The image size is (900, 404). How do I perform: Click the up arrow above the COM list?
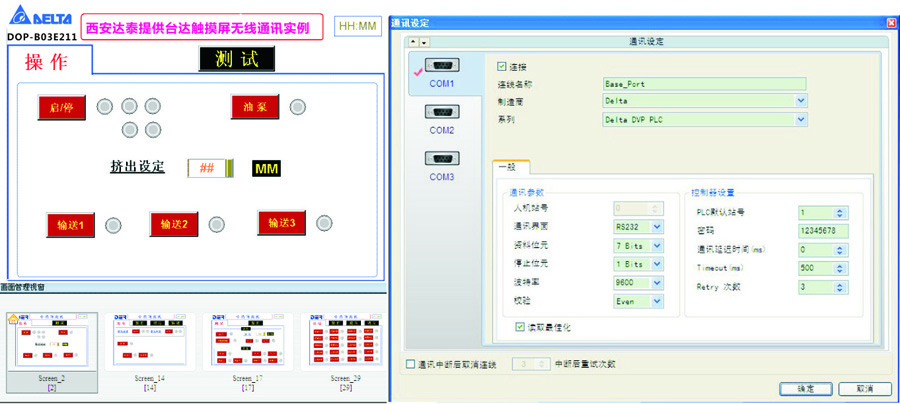click(x=412, y=42)
